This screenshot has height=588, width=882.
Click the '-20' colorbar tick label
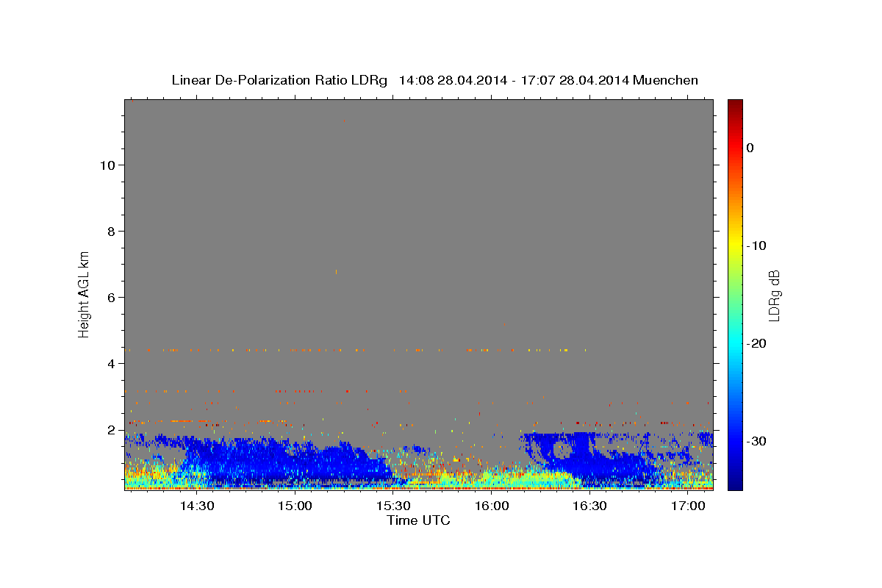[x=756, y=343]
